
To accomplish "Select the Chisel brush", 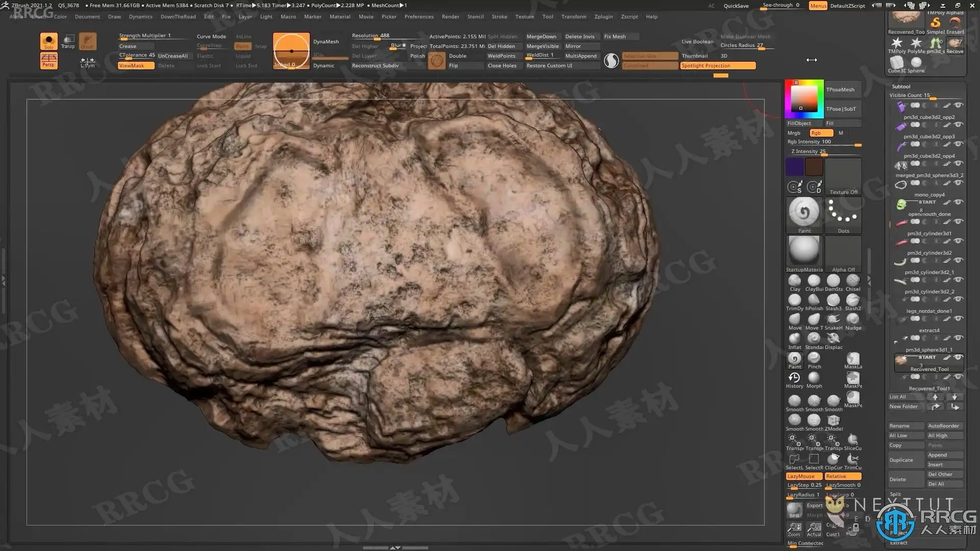I will click(853, 283).
